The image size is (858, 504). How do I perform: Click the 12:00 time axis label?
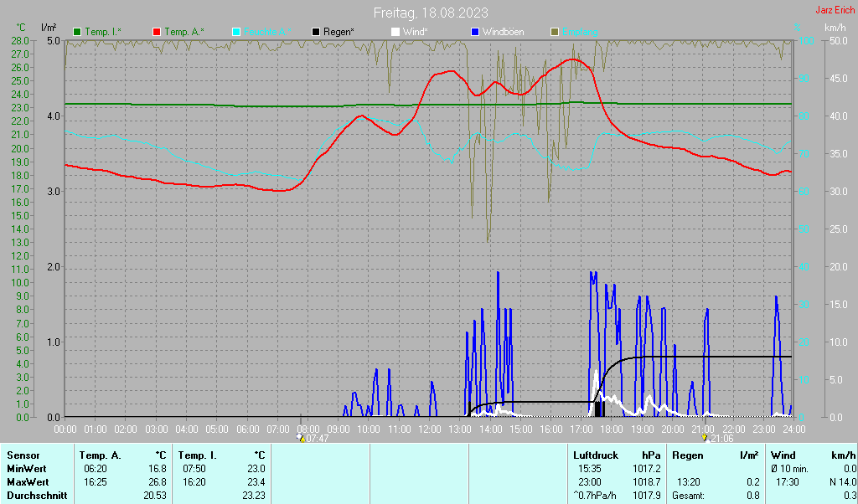(x=430, y=429)
